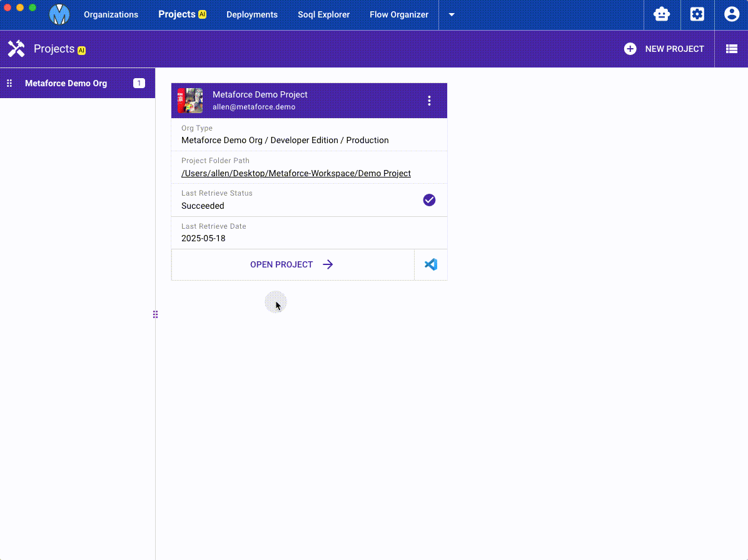This screenshot has width=748, height=560.
Task: Expand the more navigation dropdown arrow
Action: (452, 15)
